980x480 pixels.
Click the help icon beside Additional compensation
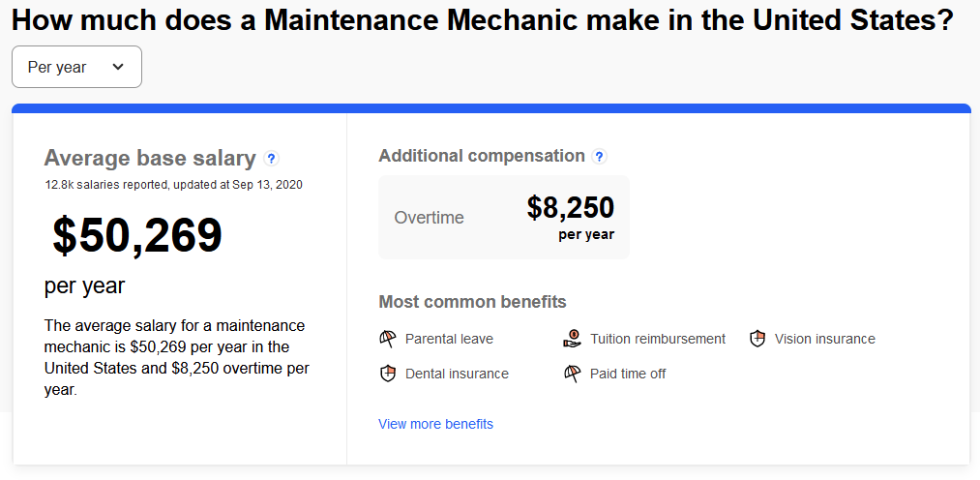click(x=600, y=156)
